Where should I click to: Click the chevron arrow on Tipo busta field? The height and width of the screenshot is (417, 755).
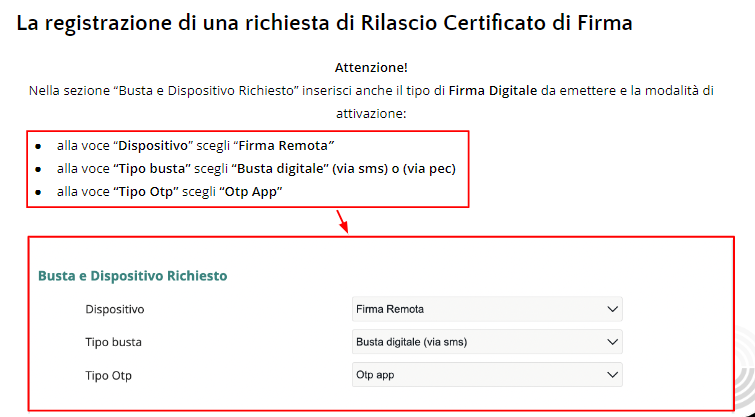[612, 342]
